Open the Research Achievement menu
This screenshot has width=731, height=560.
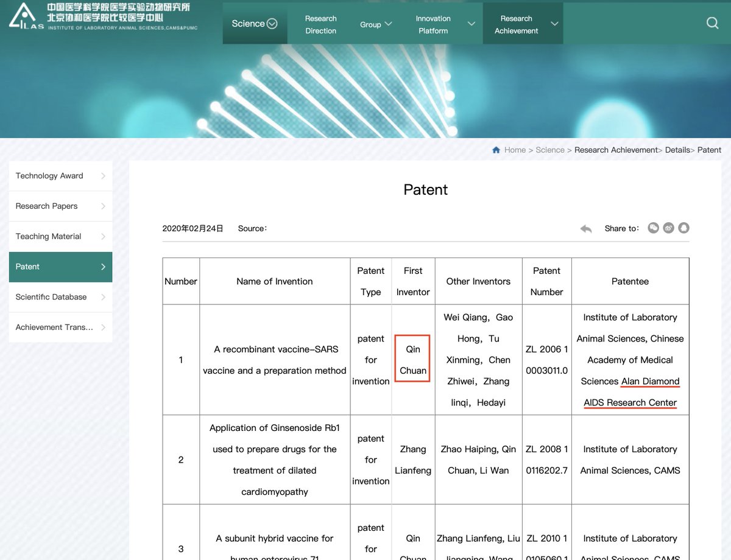(517, 24)
